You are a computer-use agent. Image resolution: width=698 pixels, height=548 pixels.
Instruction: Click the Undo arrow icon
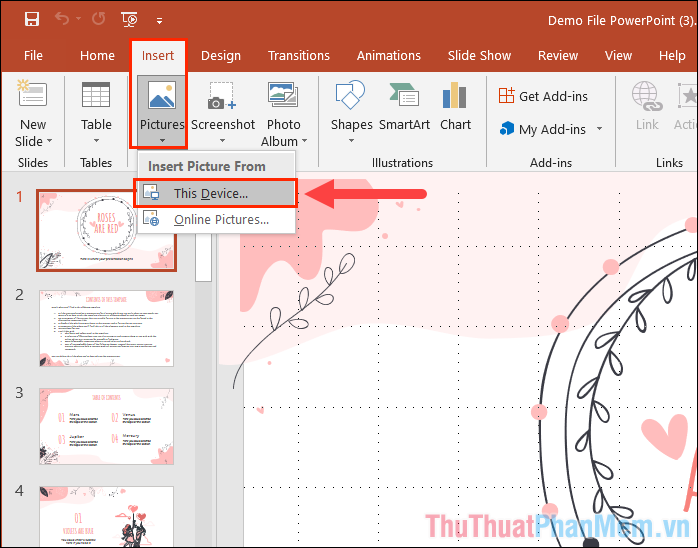coord(62,19)
